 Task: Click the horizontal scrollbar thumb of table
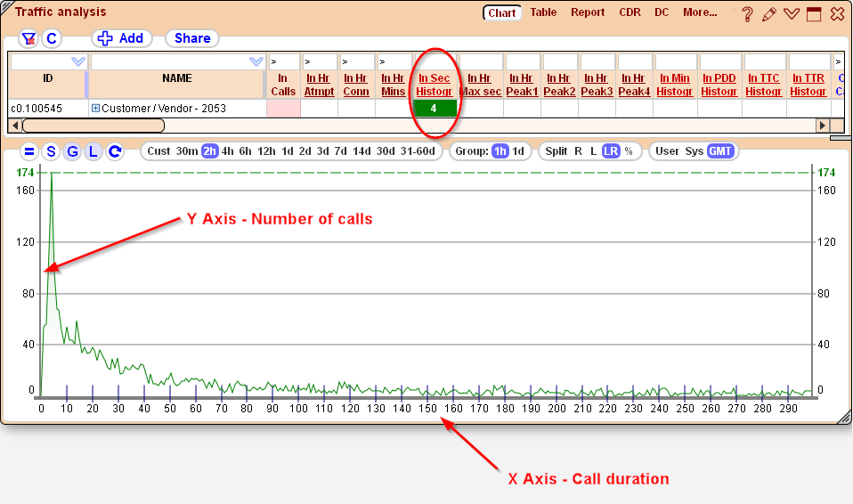click(x=93, y=126)
